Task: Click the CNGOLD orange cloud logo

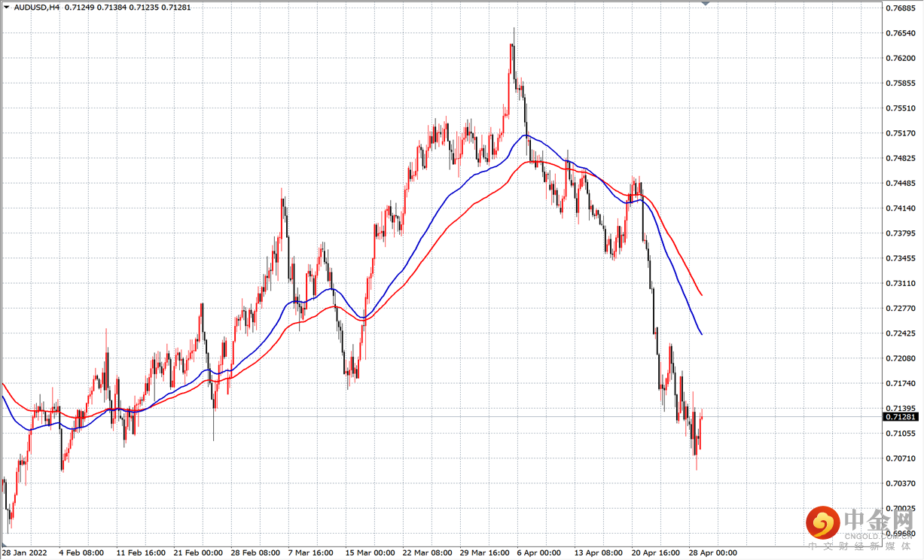Action: point(822,521)
